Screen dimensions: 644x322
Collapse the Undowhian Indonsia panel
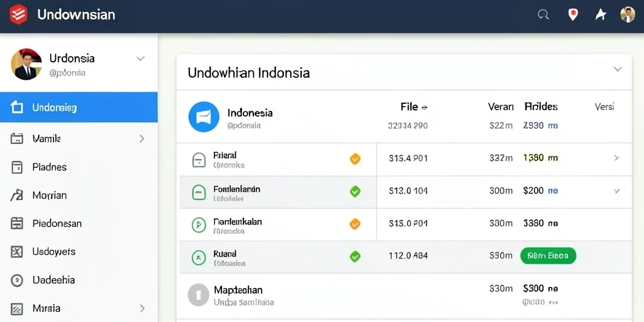[x=618, y=69]
